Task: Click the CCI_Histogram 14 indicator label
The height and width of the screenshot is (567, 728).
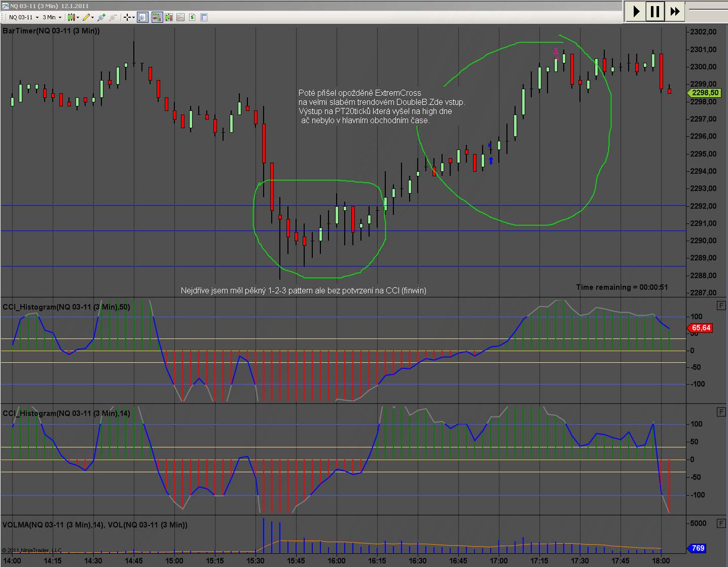Action: point(66,413)
